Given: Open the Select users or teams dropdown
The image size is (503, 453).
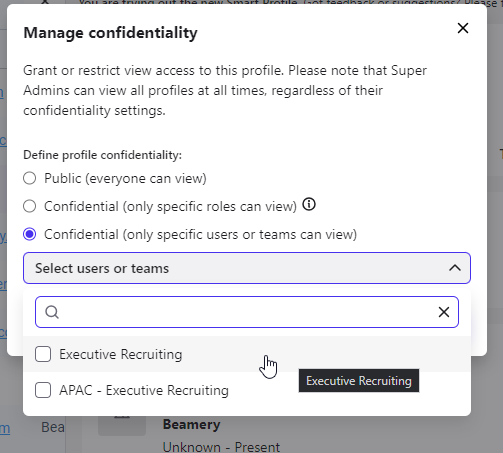Looking at the screenshot, I should pyautogui.click(x=247, y=268).
